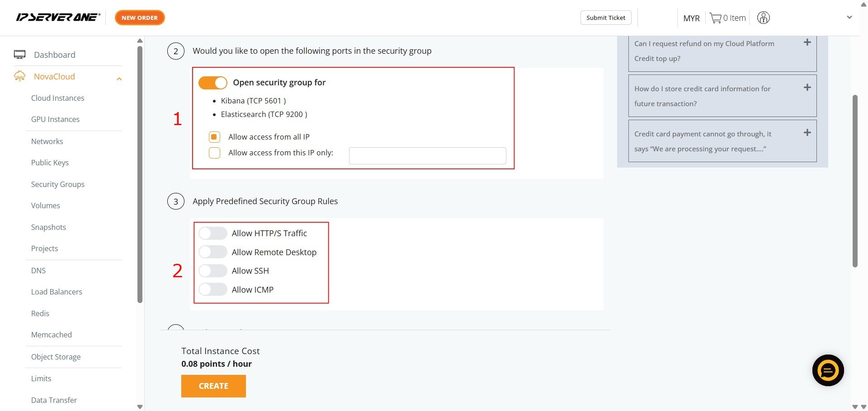Screen dimensions: 868x411
Task: Click the NovaCloud cloud icon
Action: 19,76
